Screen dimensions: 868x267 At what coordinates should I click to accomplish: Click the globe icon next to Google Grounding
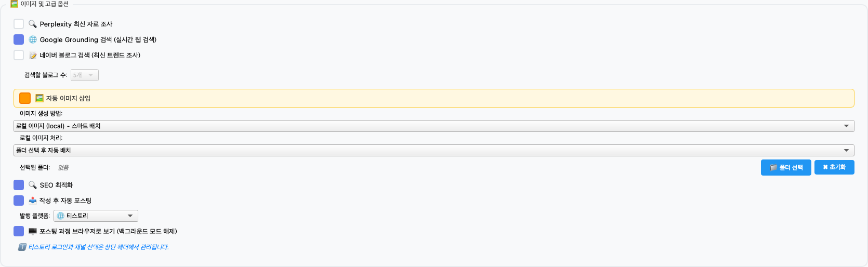click(x=33, y=39)
